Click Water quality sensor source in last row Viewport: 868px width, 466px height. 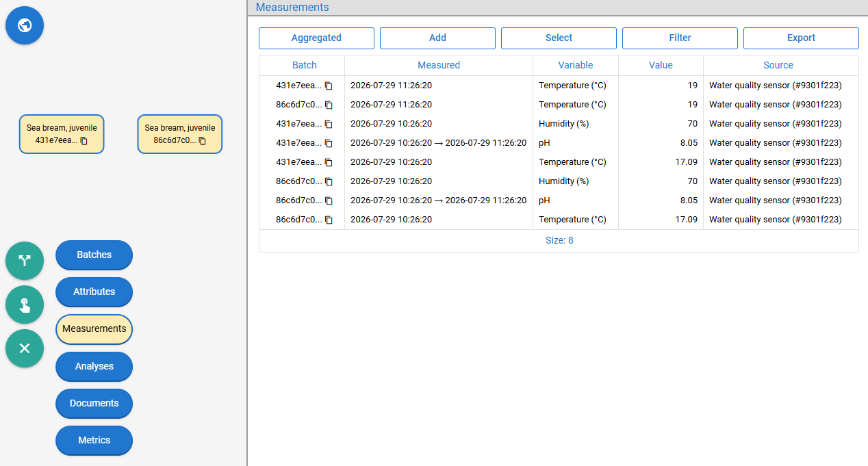pyautogui.click(x=776, y=220)
